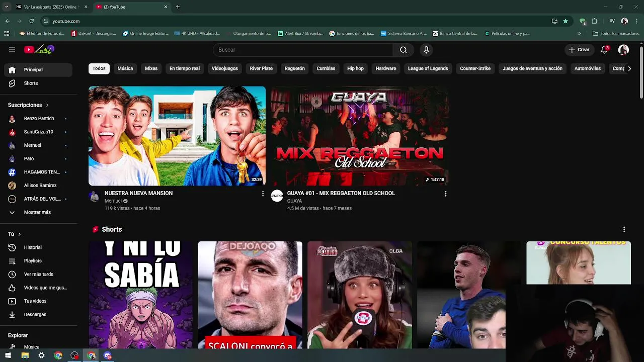Click the search magnifier button
644x362 pixels.
click(404, 50)
